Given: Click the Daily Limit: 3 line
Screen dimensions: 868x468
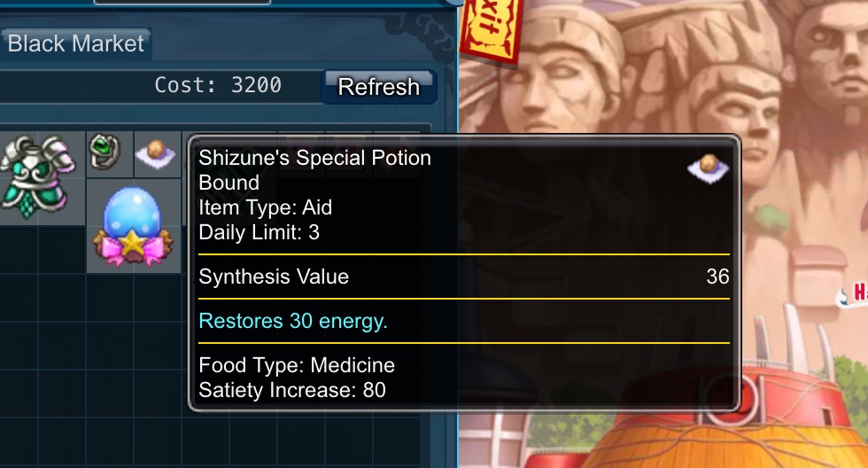Looking at the screenshot, I should pyautogui.click(x=259, y=232).
